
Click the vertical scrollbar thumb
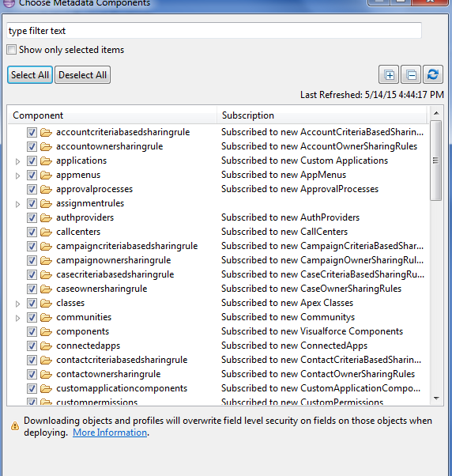coord(436,161)
